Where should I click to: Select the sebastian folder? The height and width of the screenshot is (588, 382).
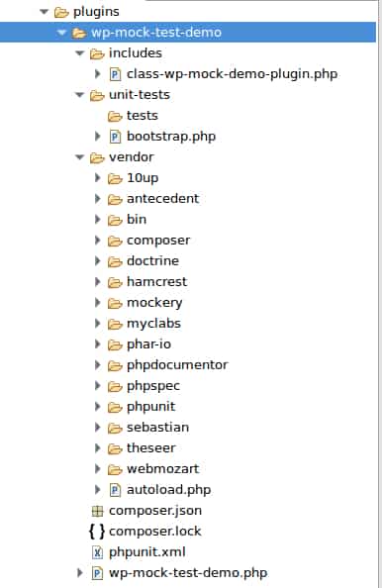(157, 427)
